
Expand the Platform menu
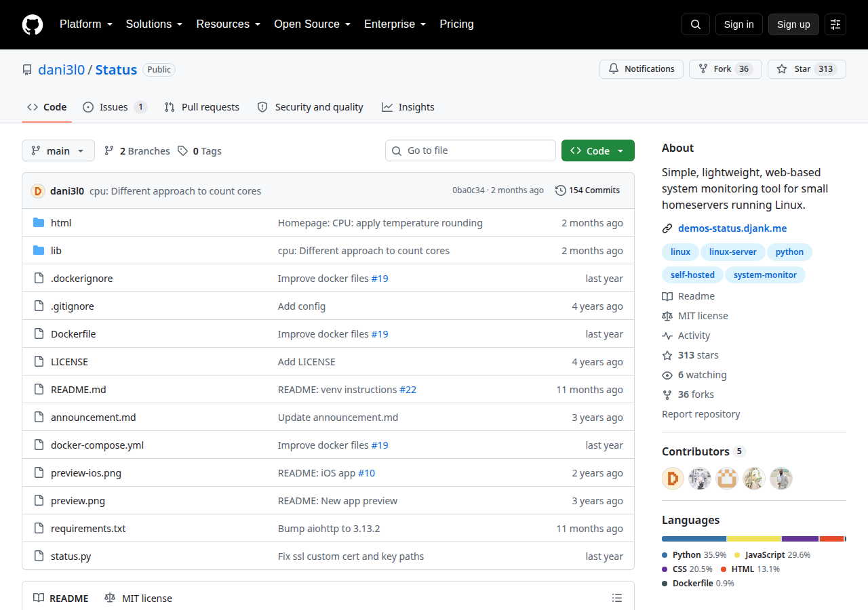85,24
